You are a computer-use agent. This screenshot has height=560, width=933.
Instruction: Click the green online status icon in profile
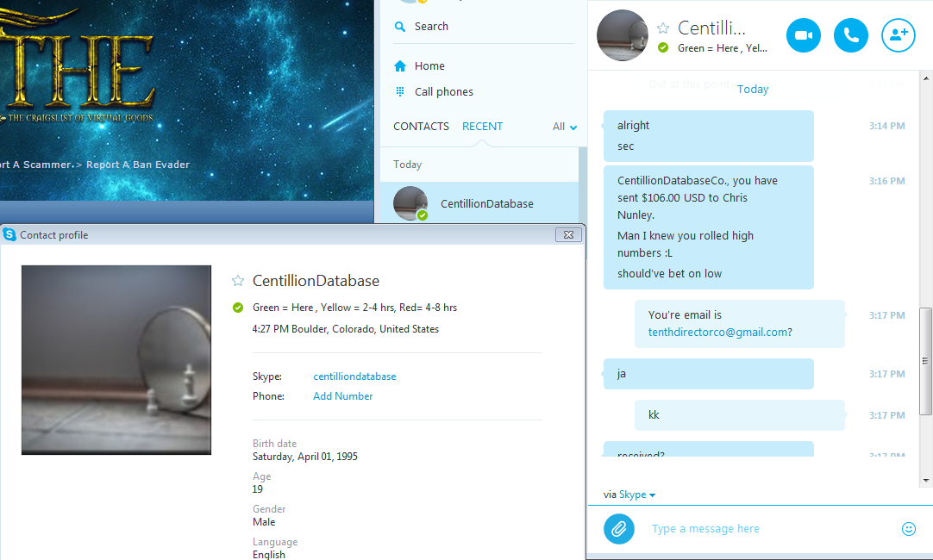(x=238, y=308)
